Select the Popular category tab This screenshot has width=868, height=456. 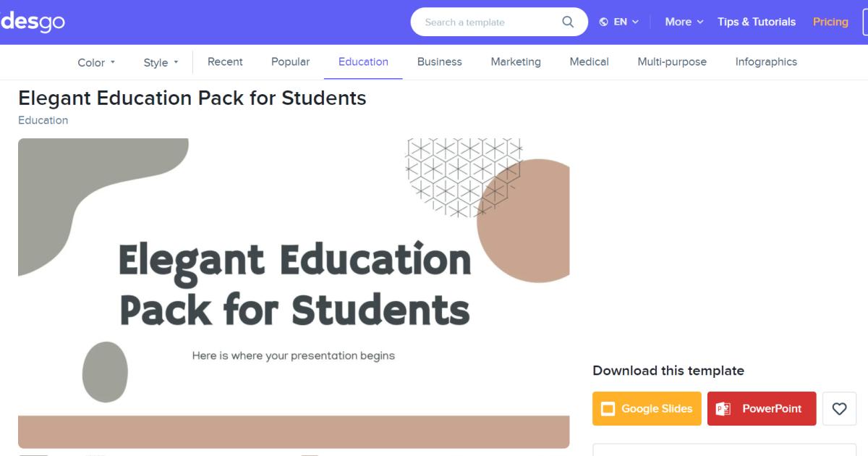click(290, 62)
